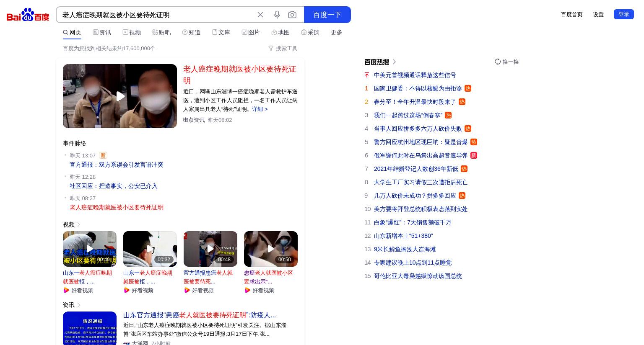Expand the 视频 section arrow

78,225
